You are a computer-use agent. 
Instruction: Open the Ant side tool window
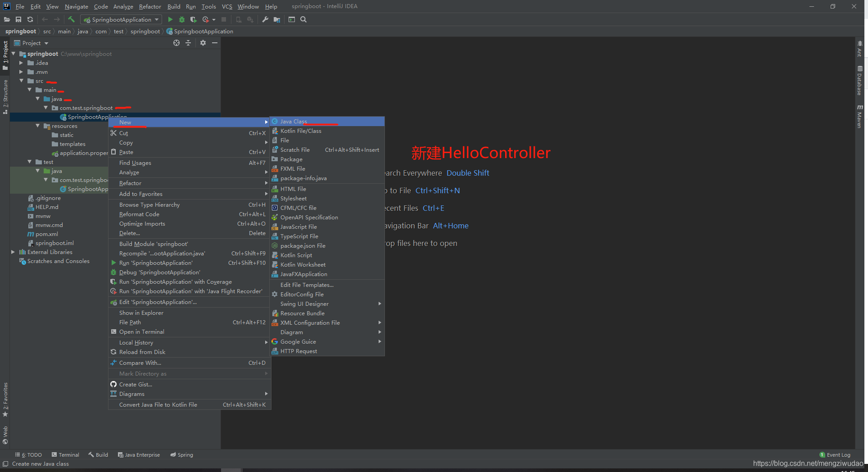coord(860,49)
